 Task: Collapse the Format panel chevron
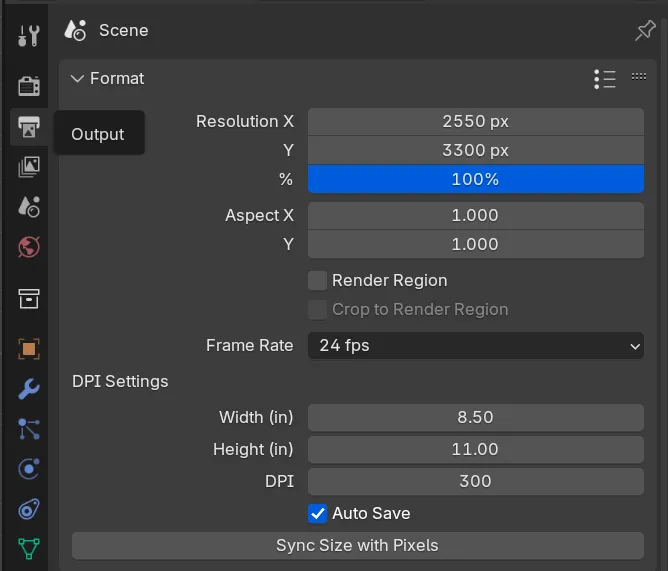point(77,79)
